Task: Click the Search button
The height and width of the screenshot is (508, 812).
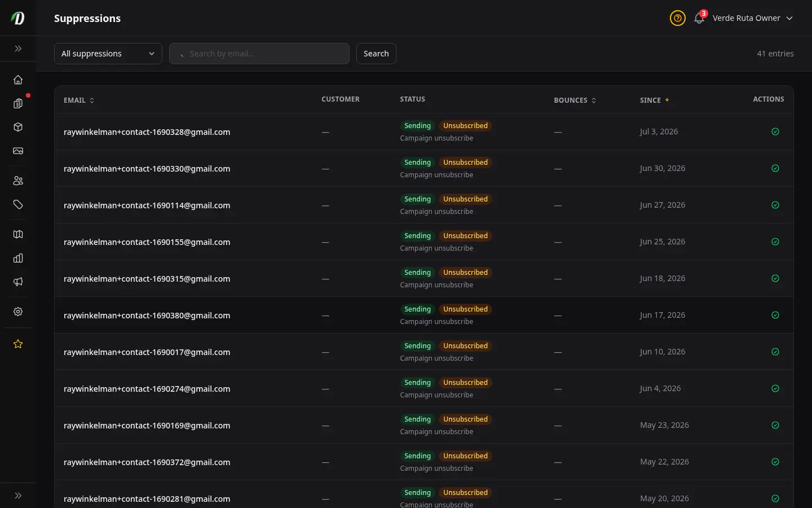Action: [x=376, y=54]
